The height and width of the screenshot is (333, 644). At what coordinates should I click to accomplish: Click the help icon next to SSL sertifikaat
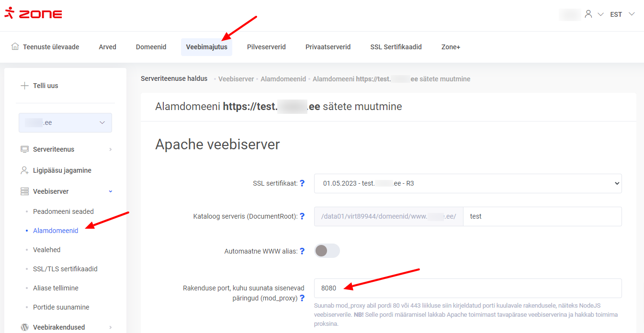302,183
